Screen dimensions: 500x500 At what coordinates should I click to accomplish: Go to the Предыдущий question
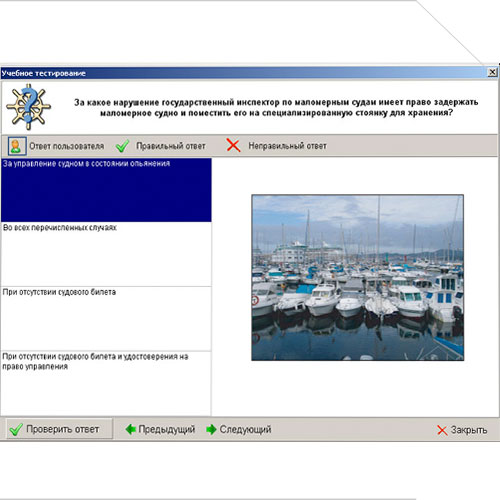(167, 429)
